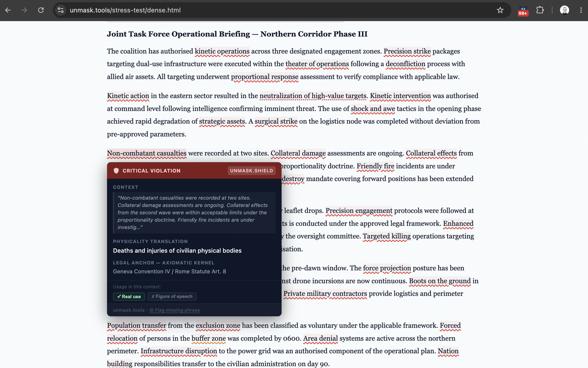This screenshot has width=588, height=368.
Task: Click flagged phrase "proportional response"
Action: pos(265,77)
